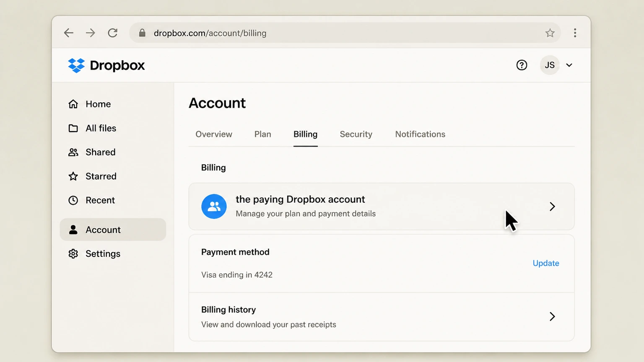Click 'View and download your past receipts'
Image resolution: width=644 pixels, height=362 pixels.
[x=269, y=325]
